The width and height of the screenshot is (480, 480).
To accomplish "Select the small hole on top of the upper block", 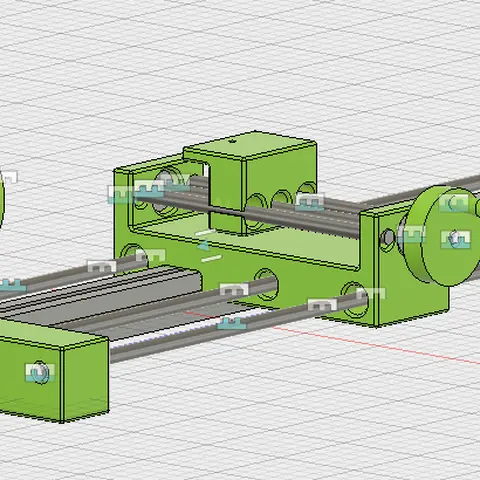I will 232,141.
